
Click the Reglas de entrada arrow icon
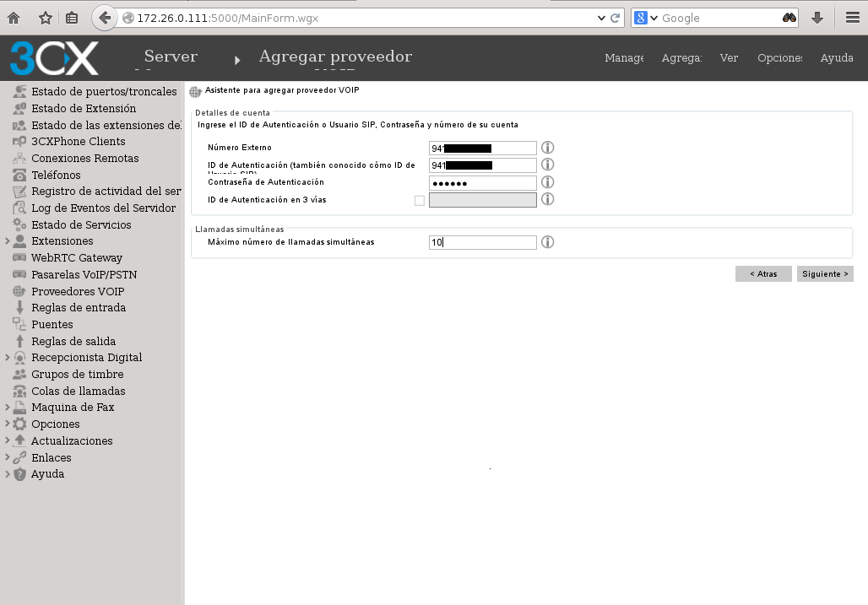(20, 307)
